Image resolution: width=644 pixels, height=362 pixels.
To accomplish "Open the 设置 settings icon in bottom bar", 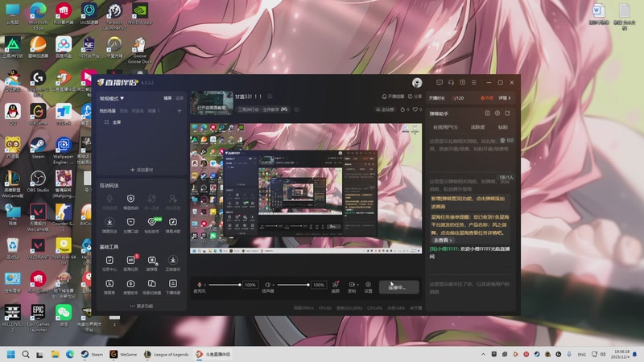I will click(368, 286).
